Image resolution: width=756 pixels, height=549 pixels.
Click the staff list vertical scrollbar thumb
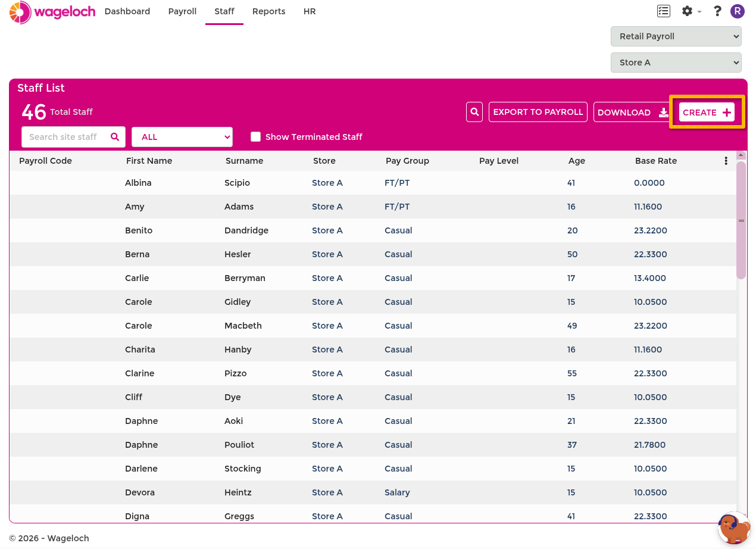(x=741, y=220)
